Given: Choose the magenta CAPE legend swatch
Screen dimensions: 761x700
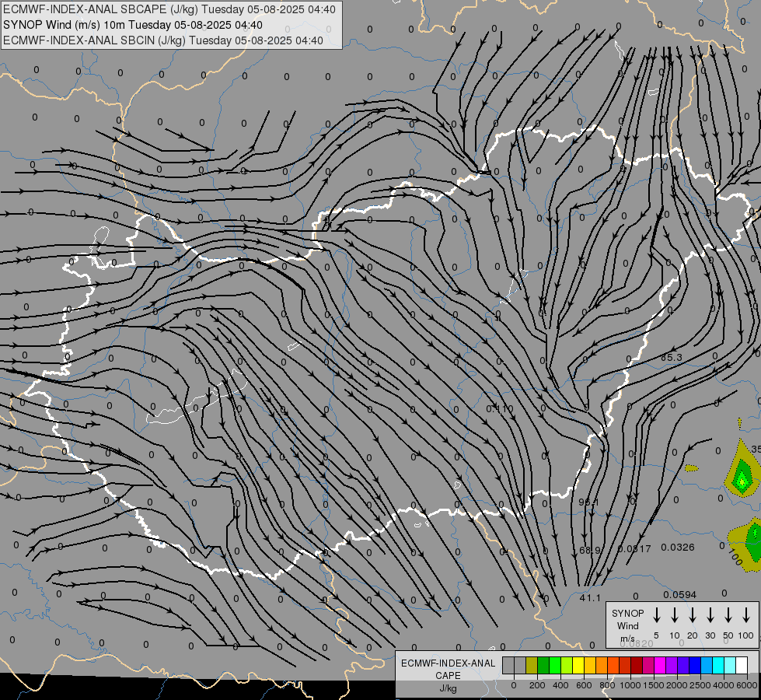Looking at the screenshot, I should [x=660, y=666].
